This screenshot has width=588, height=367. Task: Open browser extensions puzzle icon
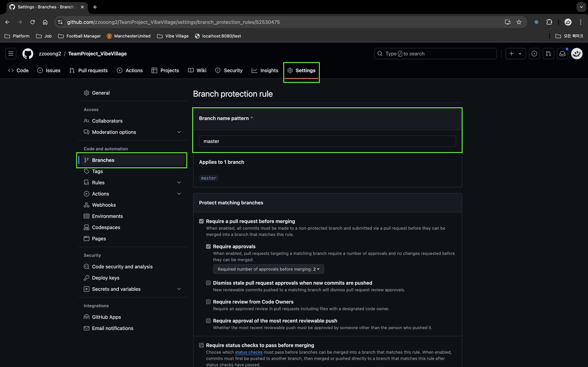click(x=549, y=22)
